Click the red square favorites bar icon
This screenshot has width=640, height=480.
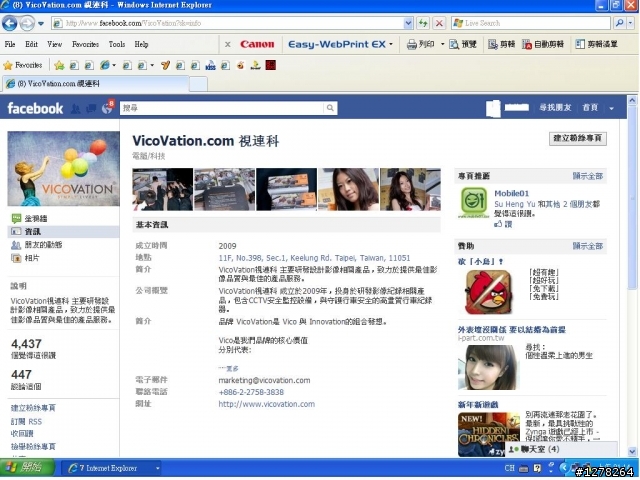tap(271, 65)
